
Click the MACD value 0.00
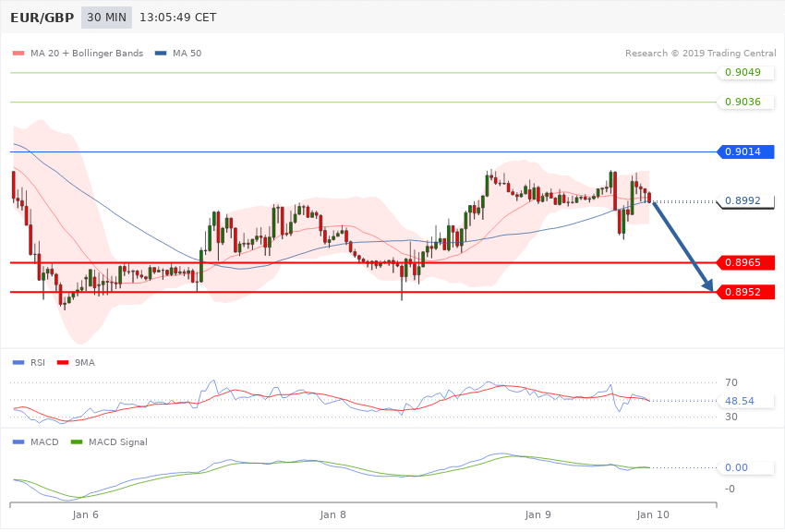pyautogui.click(x=736, y=468)
